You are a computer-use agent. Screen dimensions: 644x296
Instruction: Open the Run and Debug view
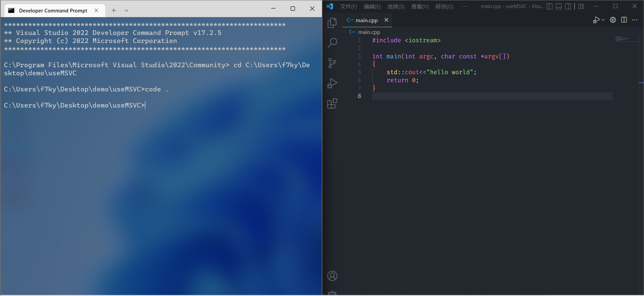[x=332, y=83]
